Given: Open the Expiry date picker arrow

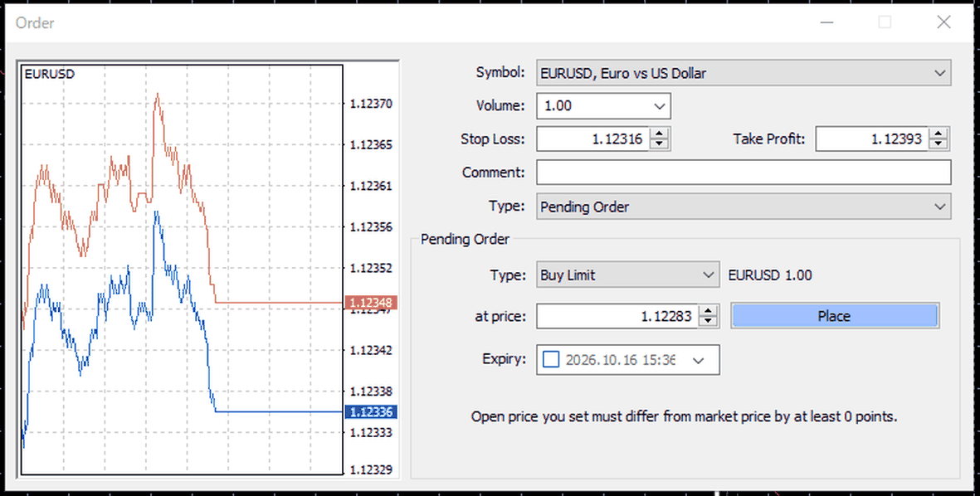Looking at the screenshot, I should (x=699, y=361).
